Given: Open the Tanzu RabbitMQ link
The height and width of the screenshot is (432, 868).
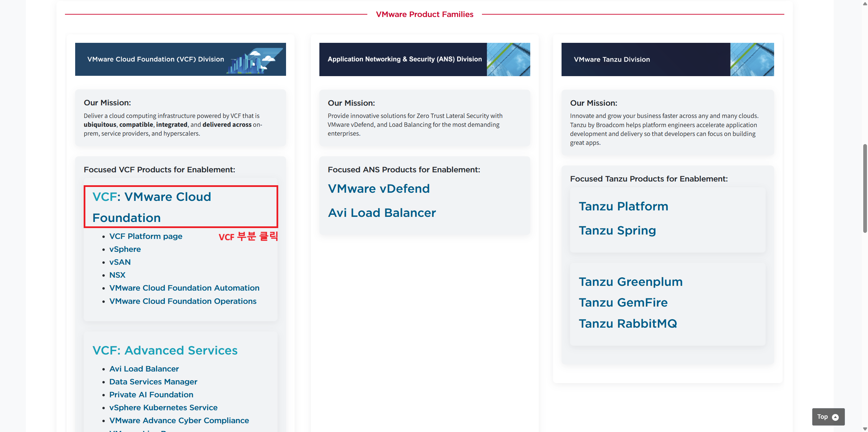Looking at the screenshot, I should click(x=628, y=324).
